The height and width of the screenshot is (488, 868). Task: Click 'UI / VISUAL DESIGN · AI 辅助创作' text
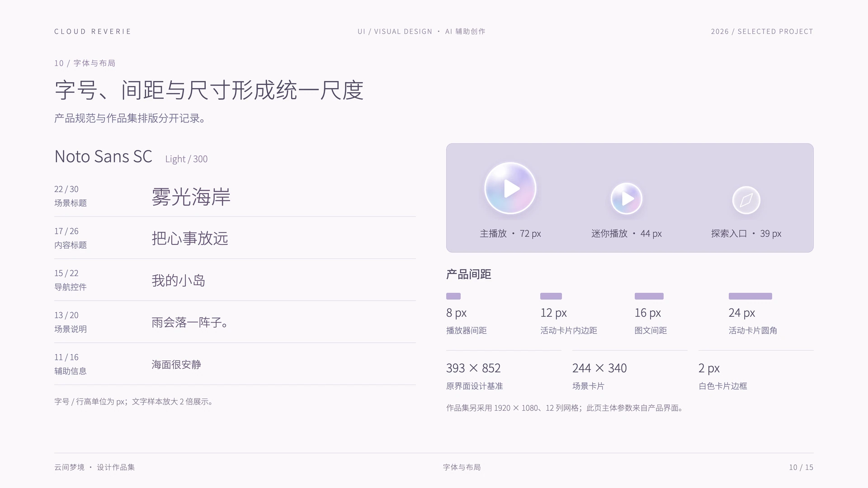(x=421, y=32)
